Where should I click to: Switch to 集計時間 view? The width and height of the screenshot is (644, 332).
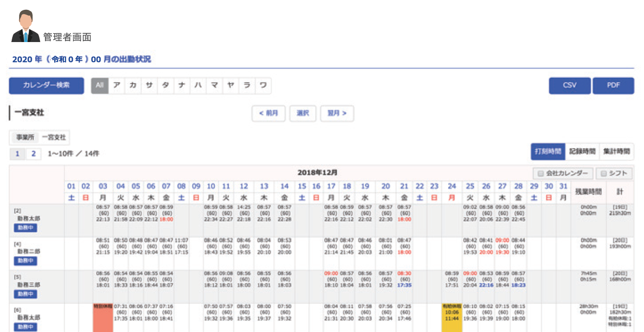coord(616,152)
